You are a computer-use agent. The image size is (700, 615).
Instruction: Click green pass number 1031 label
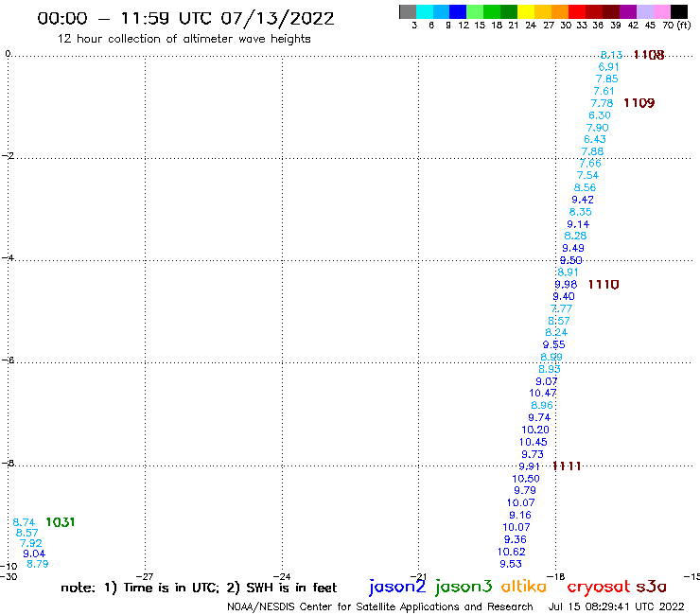click(61, 522)
